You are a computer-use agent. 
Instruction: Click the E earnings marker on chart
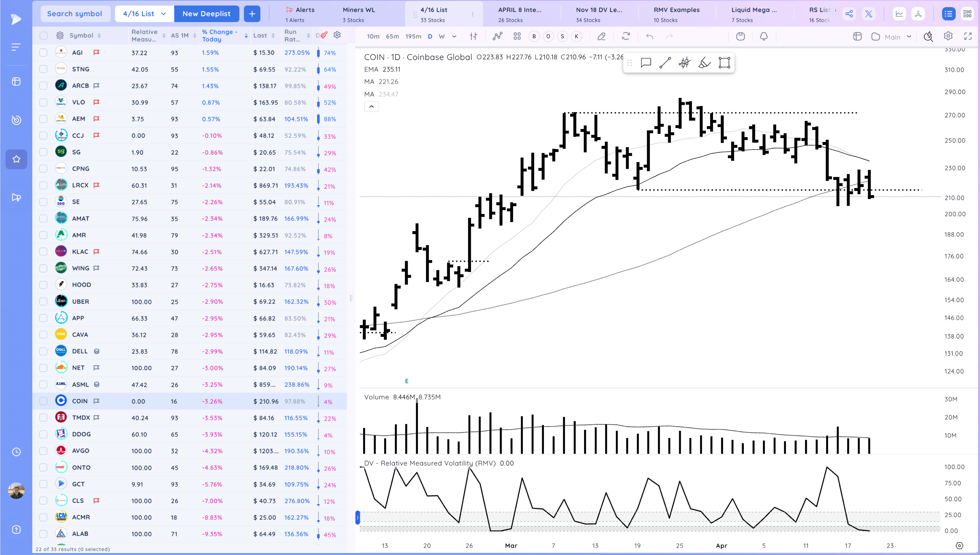pyautogui.click(x=407, y=381)
